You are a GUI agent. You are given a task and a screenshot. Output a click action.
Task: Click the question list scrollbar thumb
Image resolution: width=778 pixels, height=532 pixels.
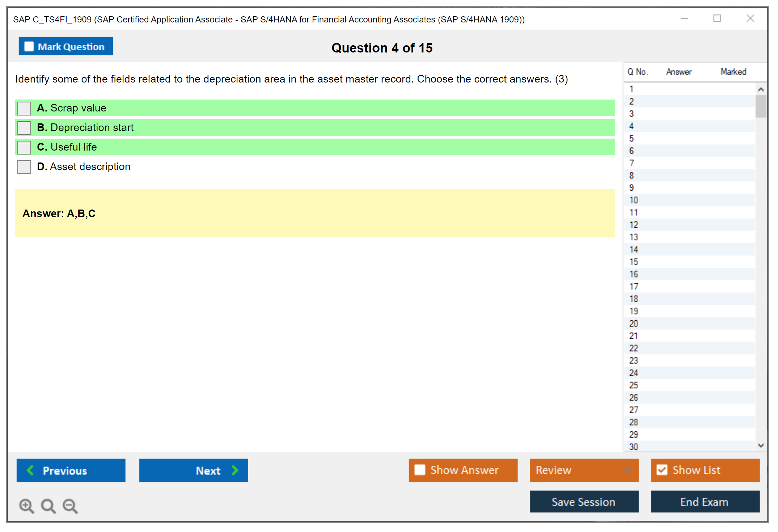point(761,106)
